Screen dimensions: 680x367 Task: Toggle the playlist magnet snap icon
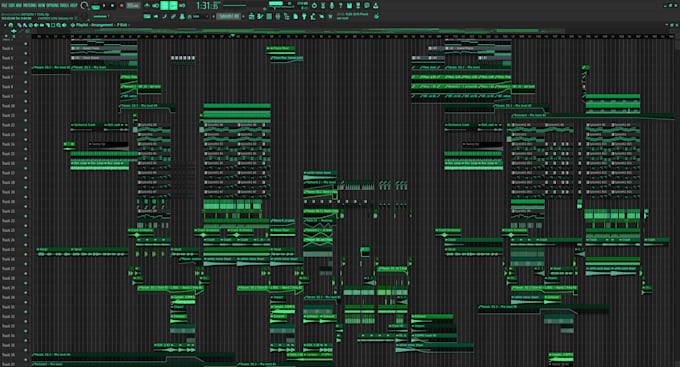pyautogui.click(x=10, y=25)
